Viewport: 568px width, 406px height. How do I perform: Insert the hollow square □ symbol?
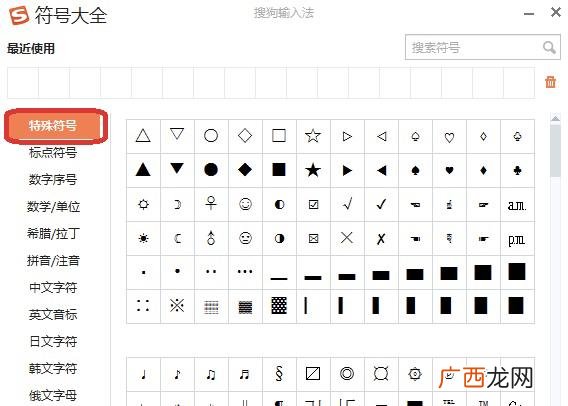click(279, 136)
